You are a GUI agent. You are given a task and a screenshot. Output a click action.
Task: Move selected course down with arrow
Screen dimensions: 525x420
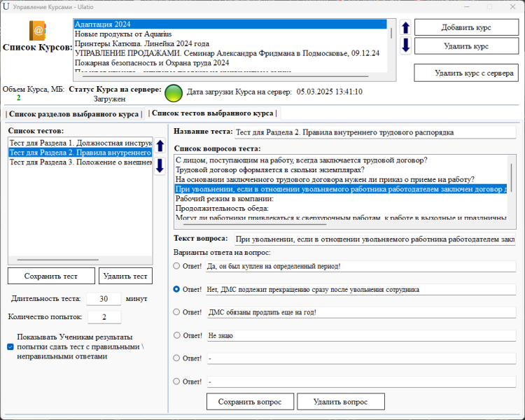click(x=405, y=46)
